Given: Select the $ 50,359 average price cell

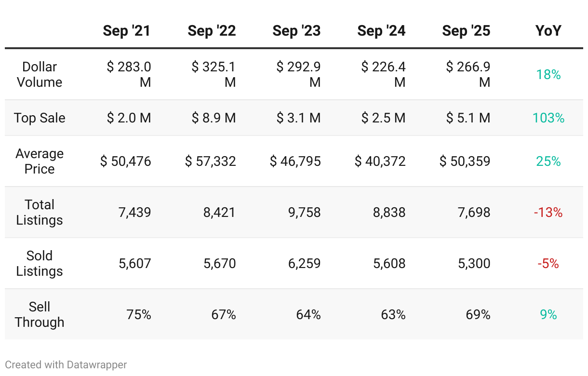Looking at the screenshot, I should click(x=465, y=161).
